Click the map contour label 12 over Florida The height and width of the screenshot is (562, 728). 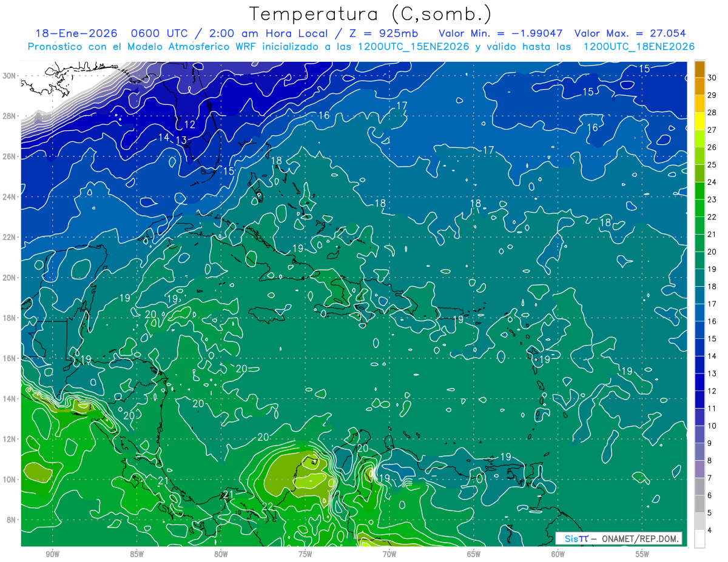pos(190,125)
